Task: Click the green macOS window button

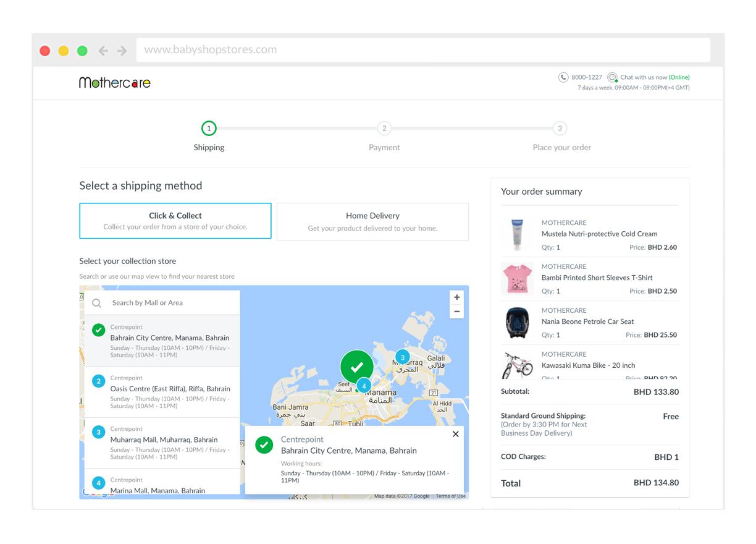Action: click(82, 51)
